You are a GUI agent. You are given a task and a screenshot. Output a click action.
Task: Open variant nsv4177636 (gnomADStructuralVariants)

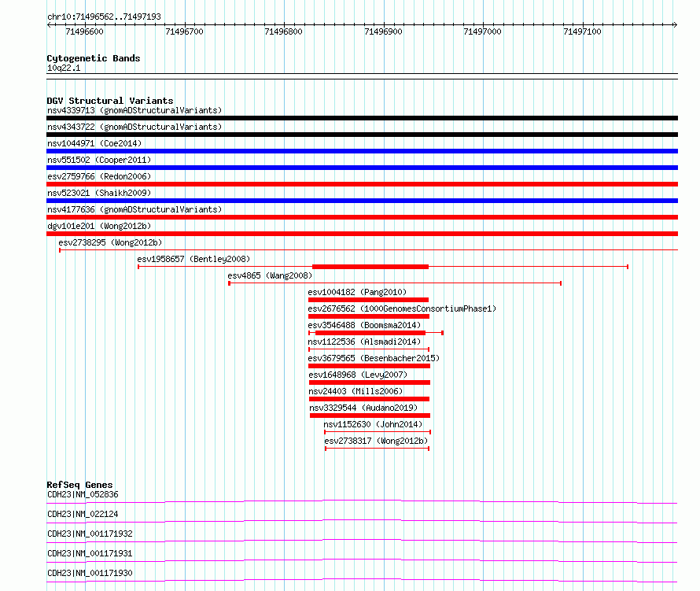(134, 209)
